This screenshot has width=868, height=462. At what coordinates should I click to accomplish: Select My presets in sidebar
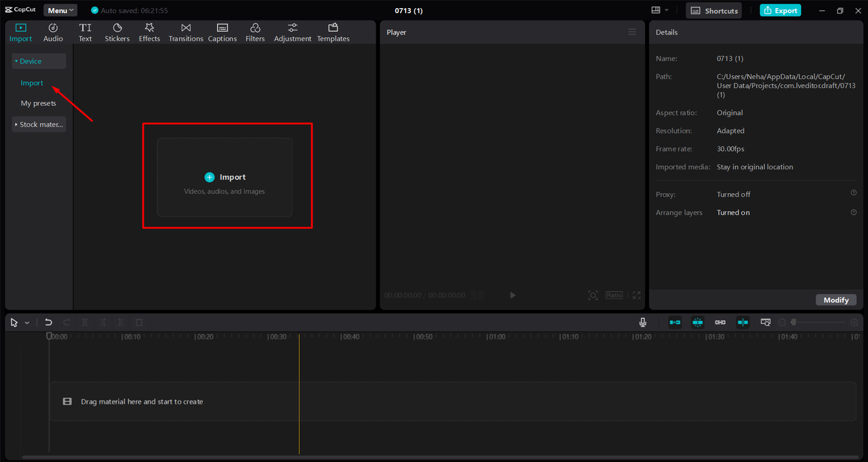(x=39, y=103)
